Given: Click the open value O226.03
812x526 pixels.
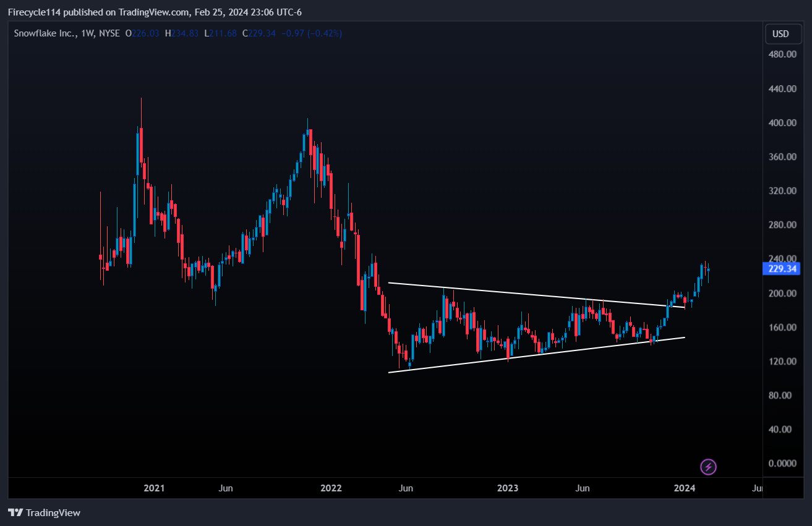Looking at the screenshot, I should point(142,33).
